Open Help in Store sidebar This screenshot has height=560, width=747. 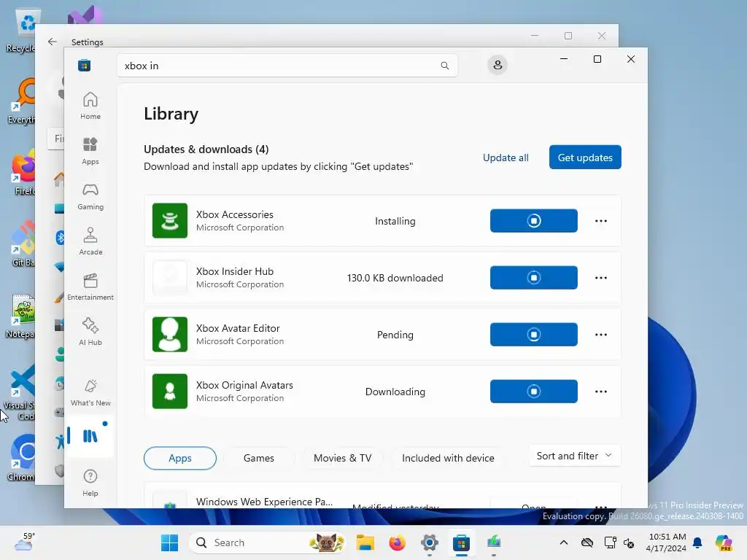(x=90, y=483)
